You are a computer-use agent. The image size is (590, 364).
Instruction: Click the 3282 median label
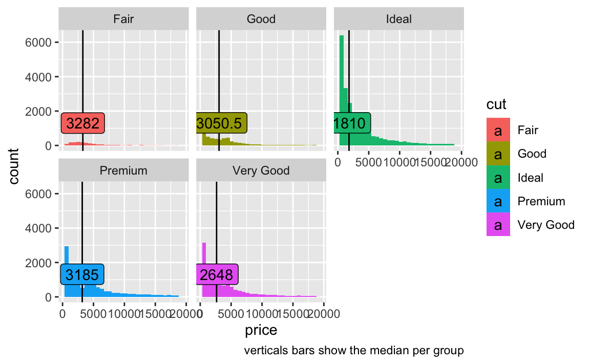(83, 123)
